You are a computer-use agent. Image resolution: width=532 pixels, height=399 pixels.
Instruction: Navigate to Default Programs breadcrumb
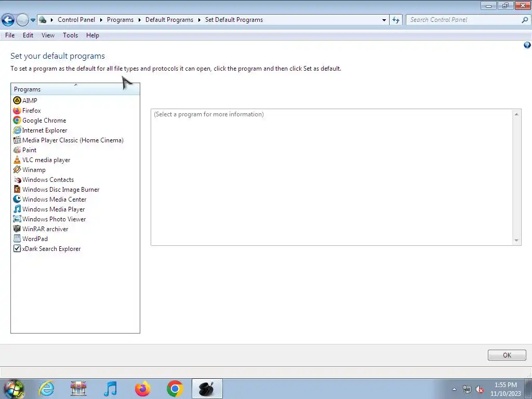point(169,20)
